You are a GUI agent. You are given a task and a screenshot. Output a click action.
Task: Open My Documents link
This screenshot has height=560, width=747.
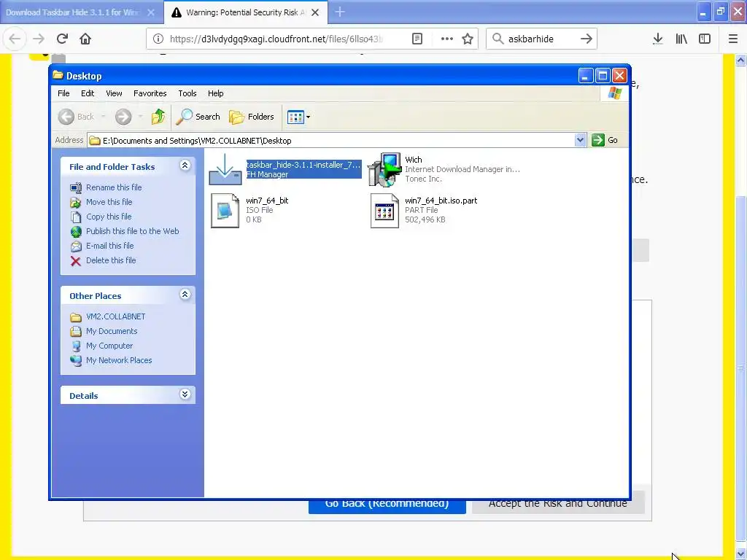pyautogui.click(x=112, y=332)
